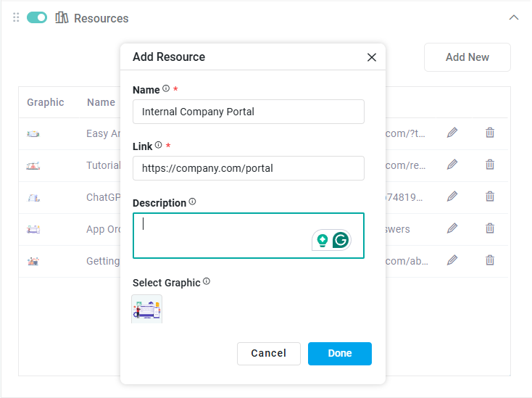Click the Name field info icon
This screenshot has height=398, width=532.
point(166,89)
